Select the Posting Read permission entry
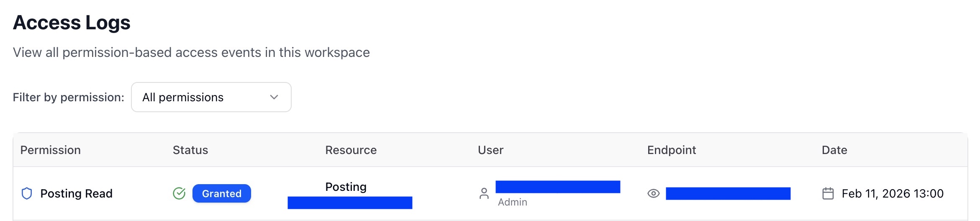 [76, 193]
